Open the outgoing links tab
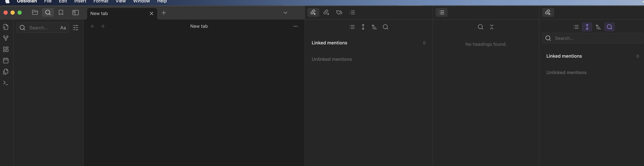 coord(326,12)
